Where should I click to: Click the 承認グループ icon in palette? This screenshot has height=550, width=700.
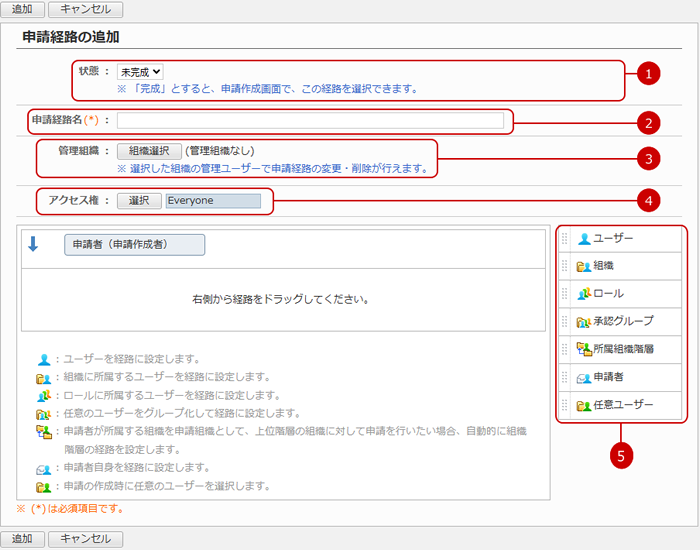pos(583,321)
